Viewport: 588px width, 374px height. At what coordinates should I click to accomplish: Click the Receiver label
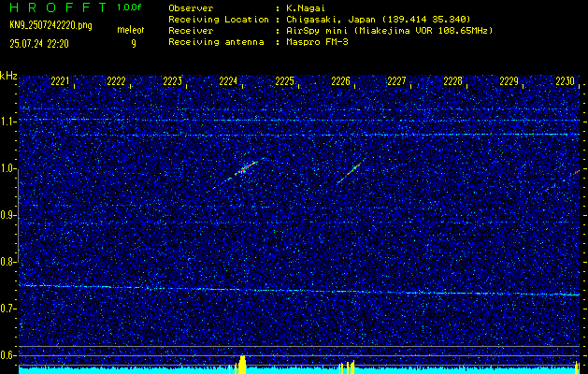coord(191,31)
